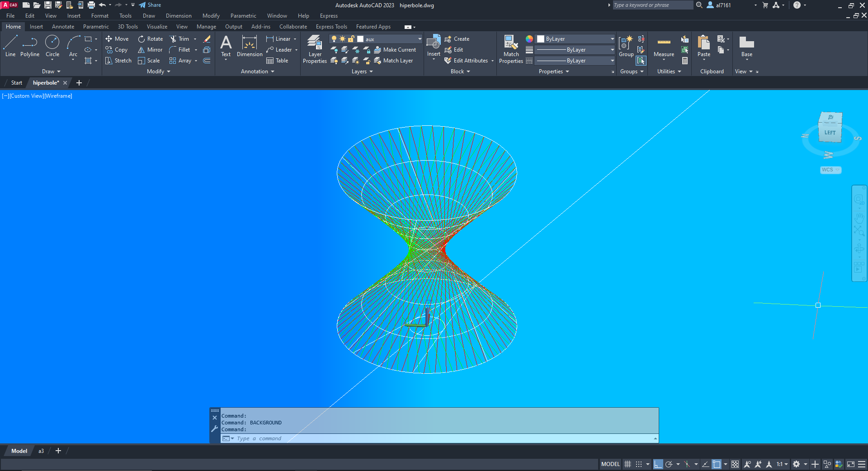This screenshot has width=868, height=471.
Task: Click the Mirror tool
Action: pos(150,50)
